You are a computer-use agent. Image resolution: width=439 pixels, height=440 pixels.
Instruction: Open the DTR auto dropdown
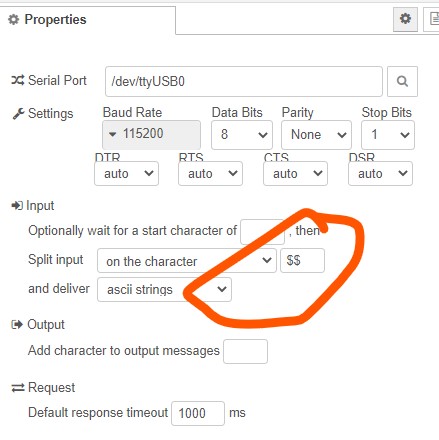pyautogui.click(x=126, y=173)
